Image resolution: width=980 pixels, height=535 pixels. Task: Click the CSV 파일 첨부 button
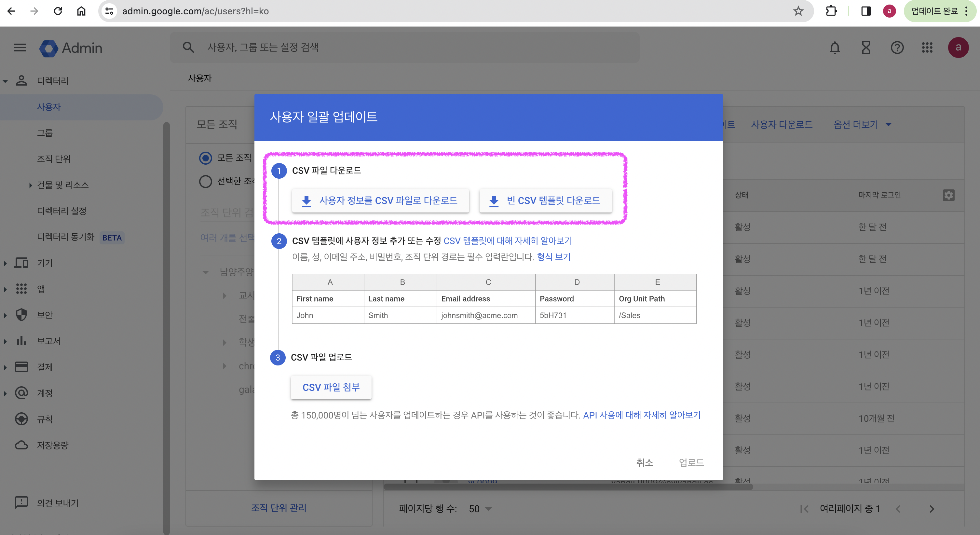(331, 387)
